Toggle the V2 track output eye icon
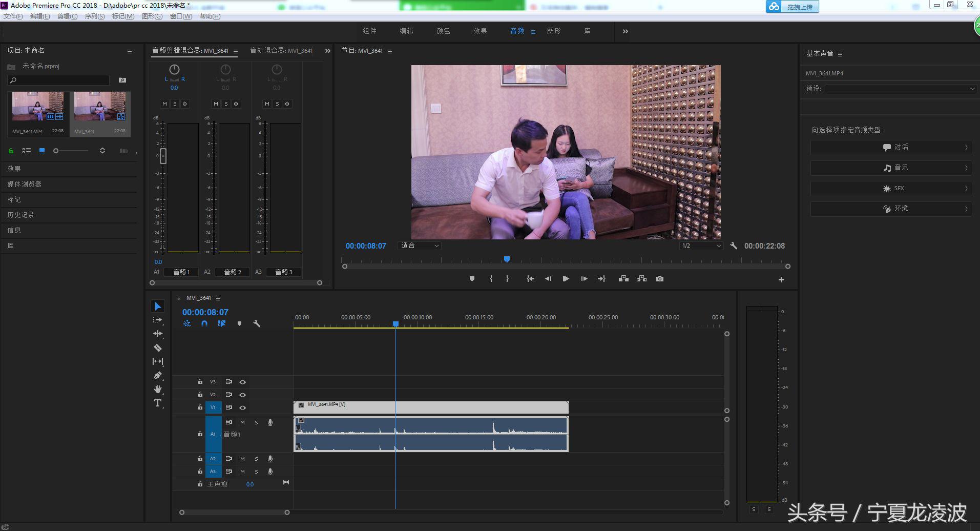 coord(242,395)
